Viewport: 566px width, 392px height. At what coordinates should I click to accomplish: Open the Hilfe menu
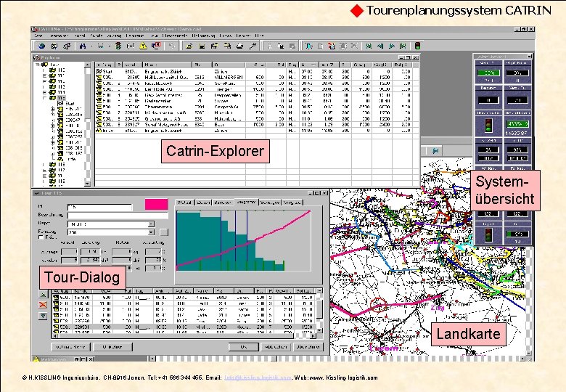(259, 36)
